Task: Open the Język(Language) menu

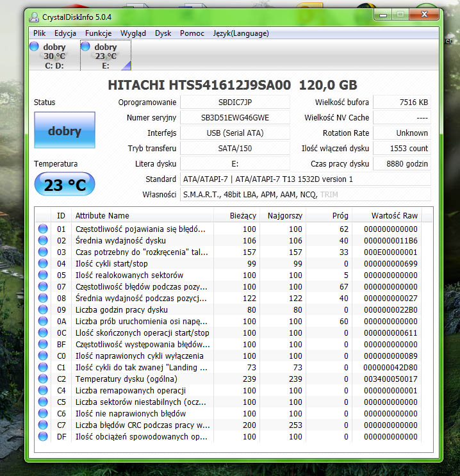Action: tap(241, 33)
